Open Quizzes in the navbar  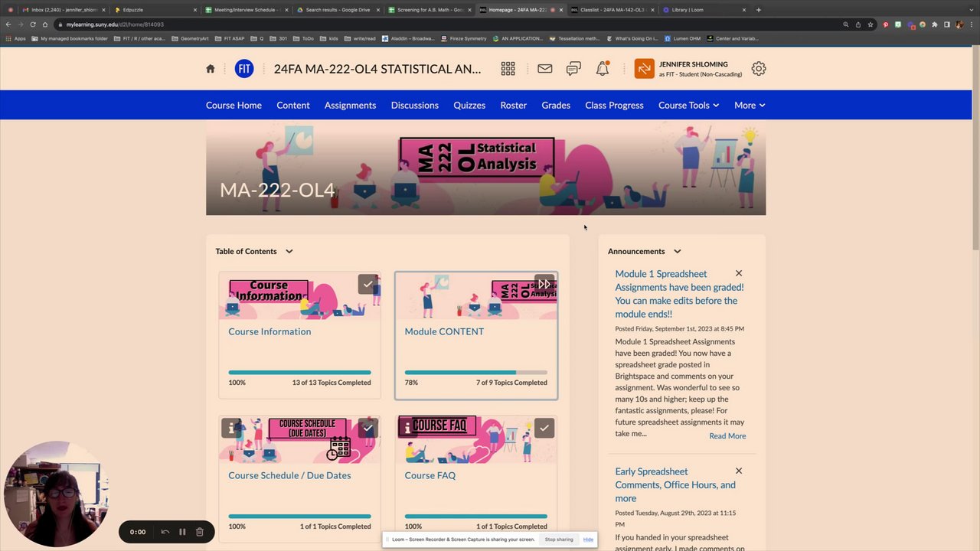[x=469, y=105]
